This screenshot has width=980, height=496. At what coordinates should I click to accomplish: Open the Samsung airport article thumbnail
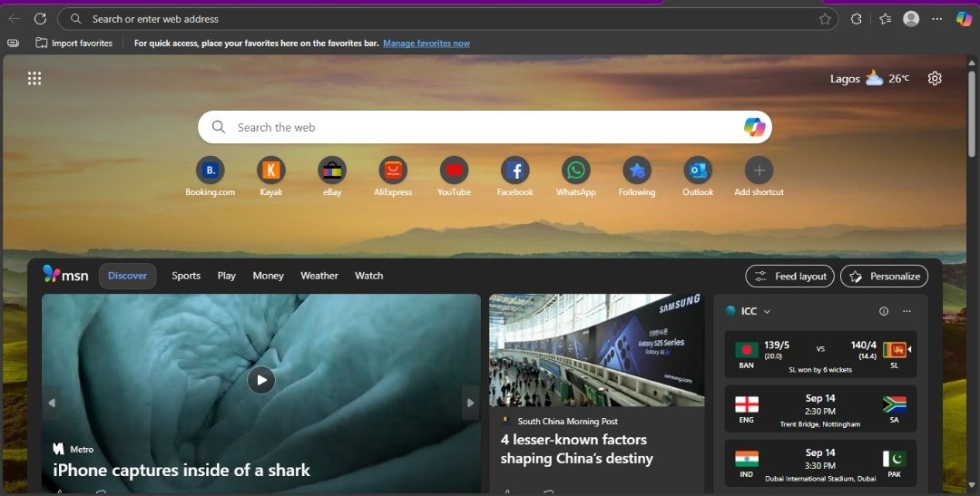point(597,350)
